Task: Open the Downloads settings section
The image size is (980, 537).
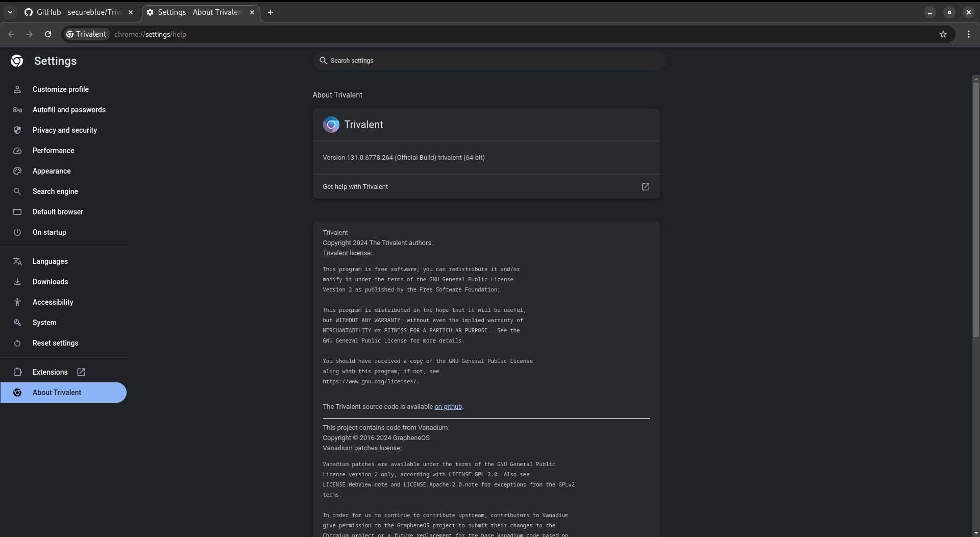Action: tap(50, 282)
